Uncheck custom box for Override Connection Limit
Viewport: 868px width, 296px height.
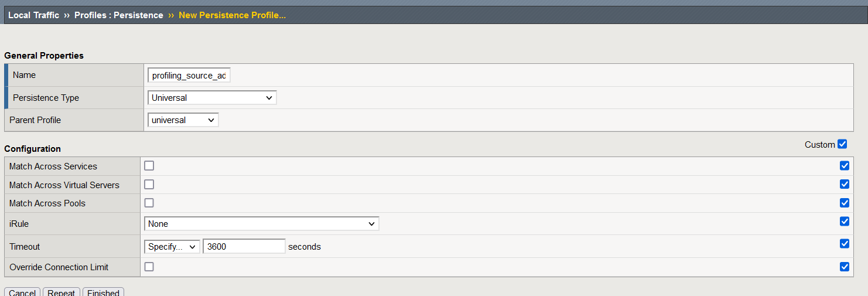tap(845, 267)
